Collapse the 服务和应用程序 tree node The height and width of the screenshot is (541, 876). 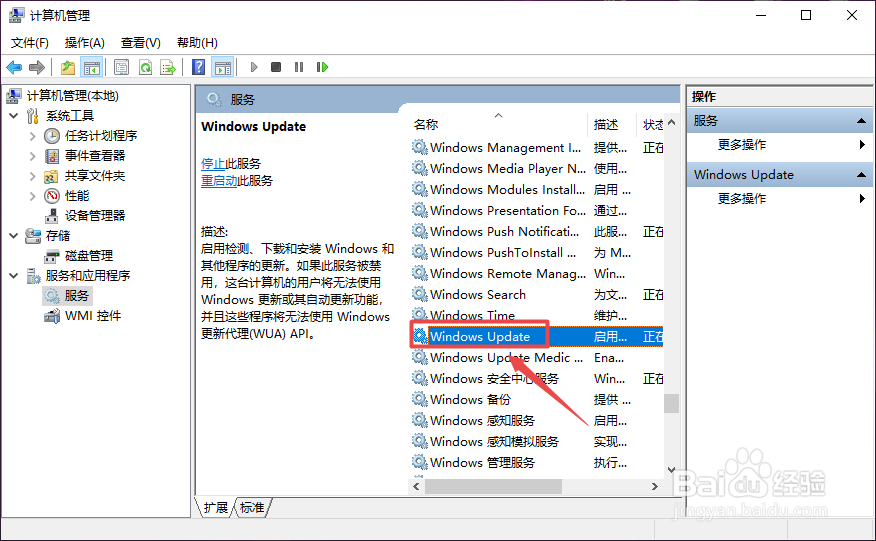[x=14, y=276]
